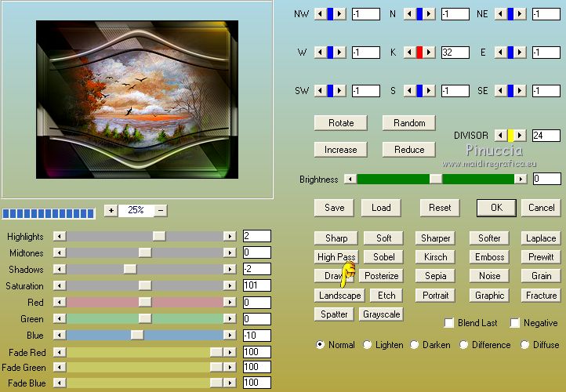566x392 pixels.
Task: Click the NE right arrow stepper
Action: pyautogui.click(x=520, y=14)
